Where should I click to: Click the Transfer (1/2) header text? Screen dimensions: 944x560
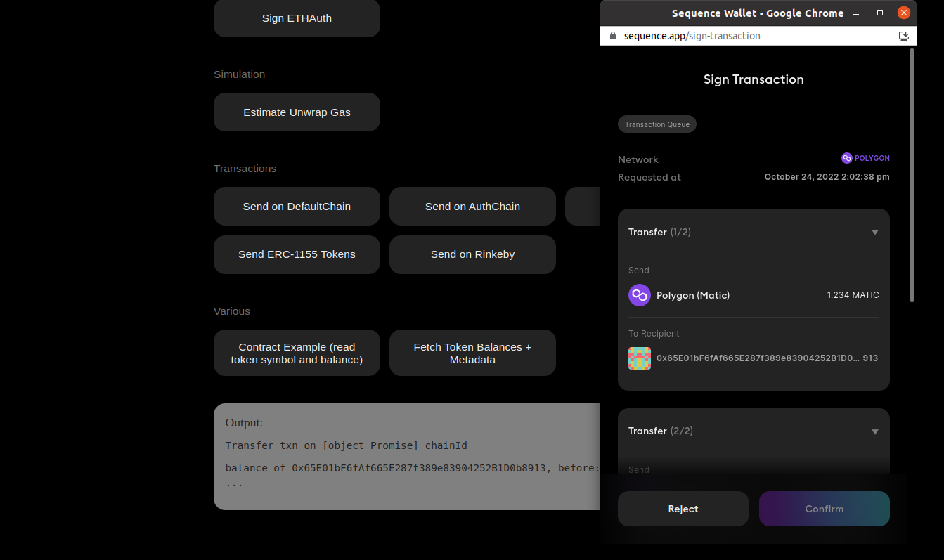click(659, 232)
